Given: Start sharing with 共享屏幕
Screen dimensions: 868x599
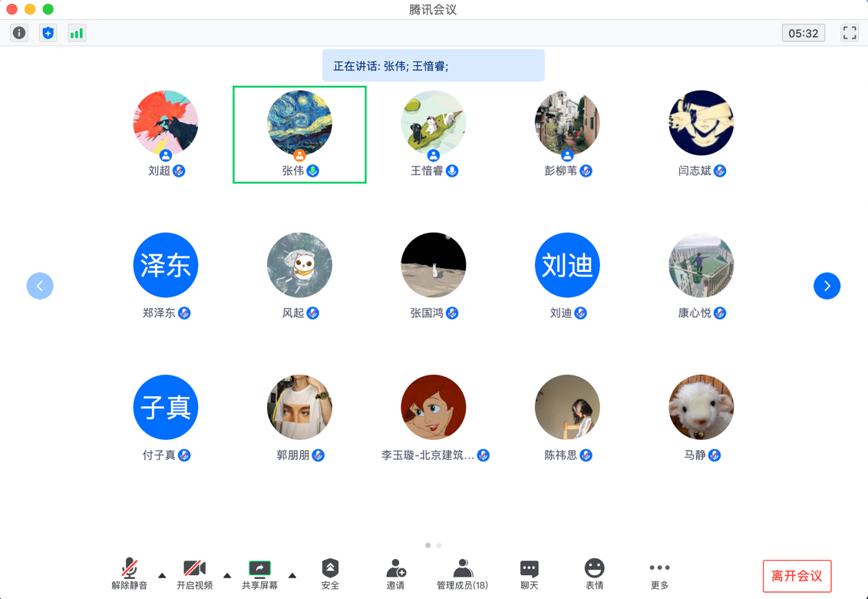Looking at the screenshot, I should point(259,574).
